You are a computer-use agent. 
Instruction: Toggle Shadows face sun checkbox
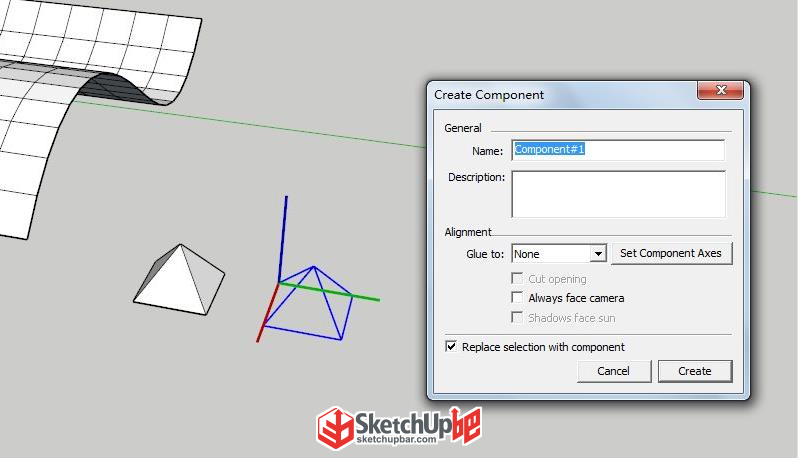coord(517,318)
